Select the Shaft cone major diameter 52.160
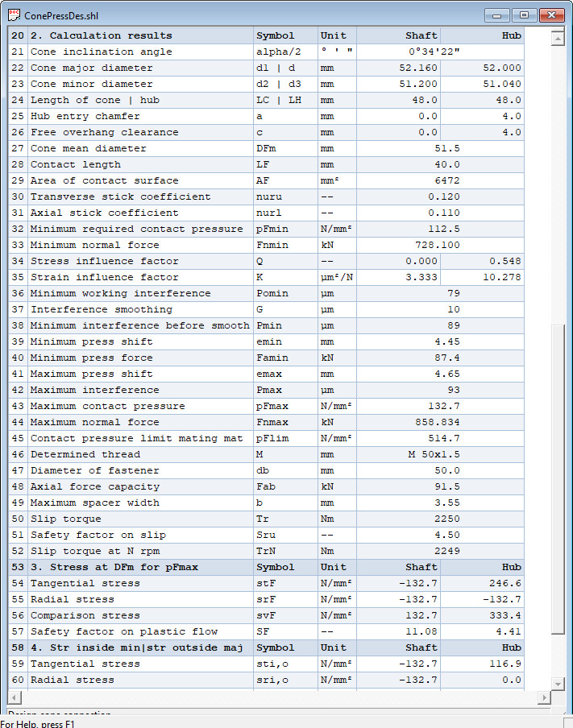 point(418,68)
